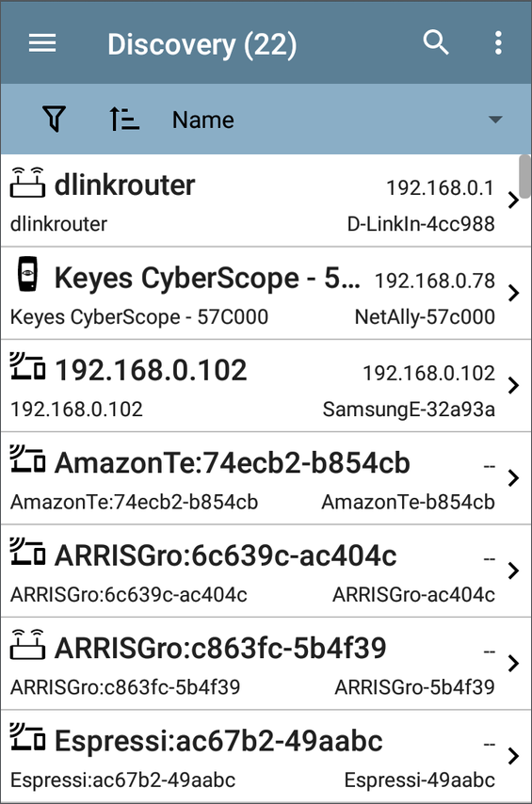Tap the search magnifier icon
Viewport: 532px width, 804px height.
coord(436,42)
